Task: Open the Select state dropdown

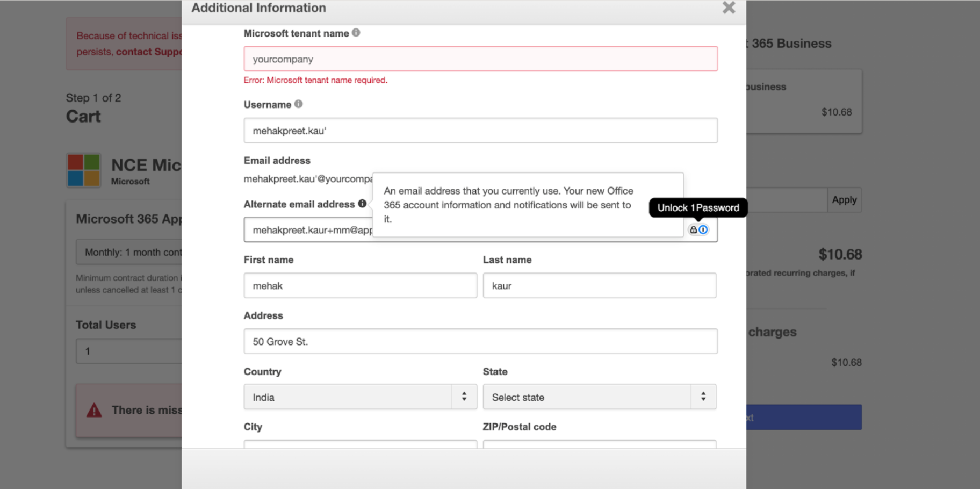Action: pyautogui.click(x=599, y=397)
